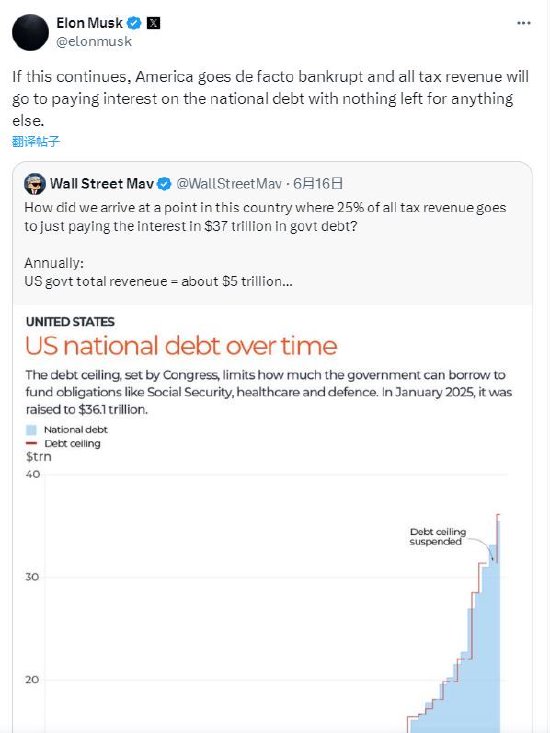550x733 pixels.
Task: Click Wall Street Mav's verified badge
Action: [164, 184]
